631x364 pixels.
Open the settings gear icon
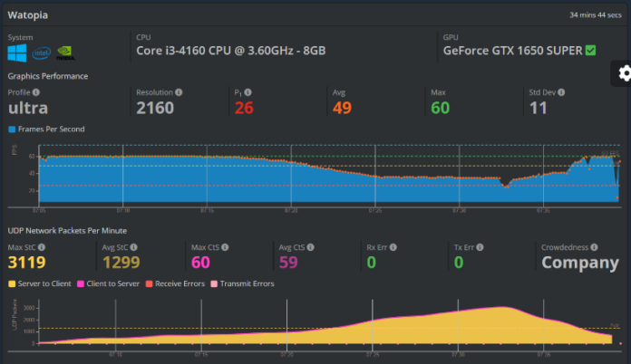(x=623, y=74)
